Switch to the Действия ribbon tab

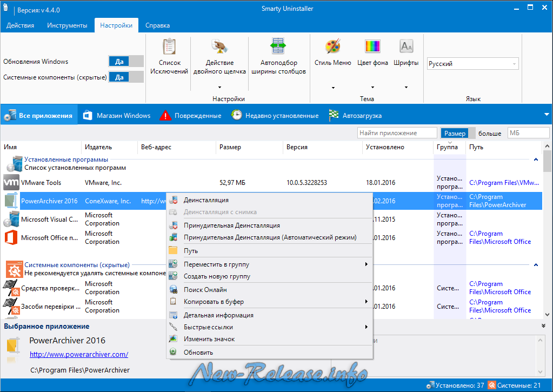[x=21, y=25]
